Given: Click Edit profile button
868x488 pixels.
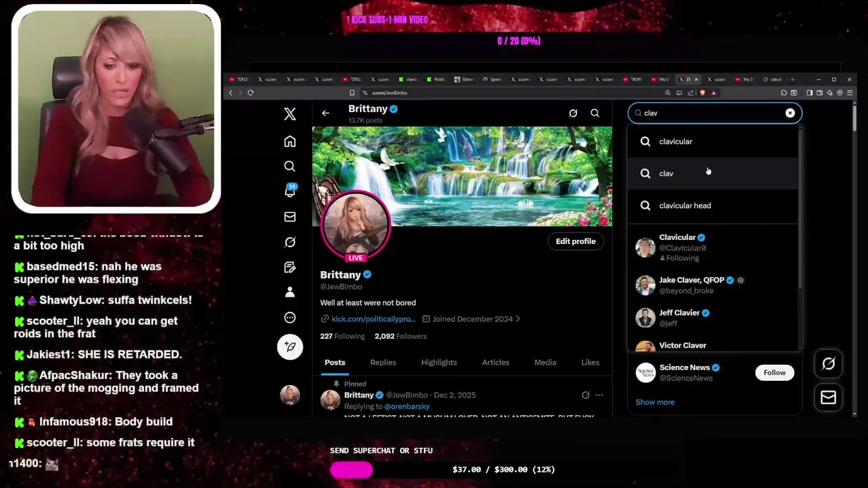Looking at the screenshot, I should pyautogui.click(x=576, y=241).
